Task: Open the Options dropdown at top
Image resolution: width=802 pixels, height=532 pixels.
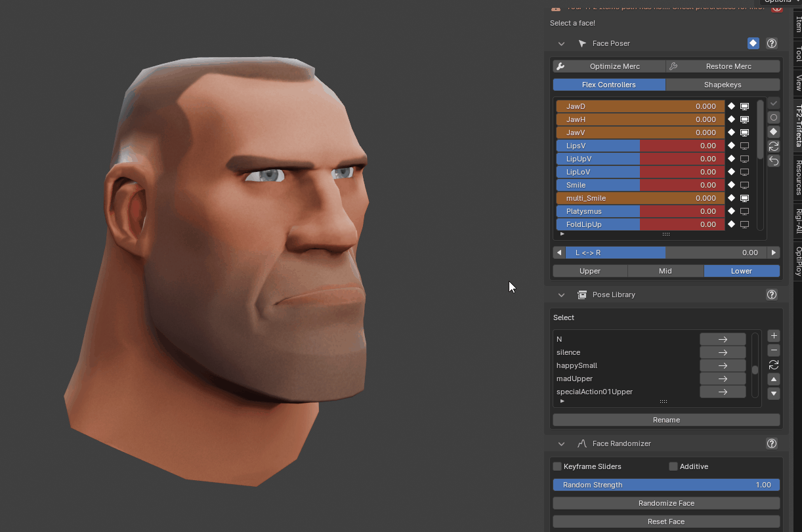Action: [x=780, y=2]
